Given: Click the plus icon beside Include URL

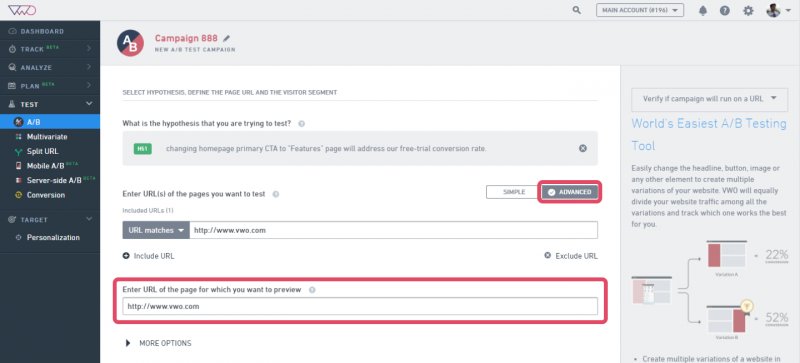Looking at the screenshot, I should 126,256.
